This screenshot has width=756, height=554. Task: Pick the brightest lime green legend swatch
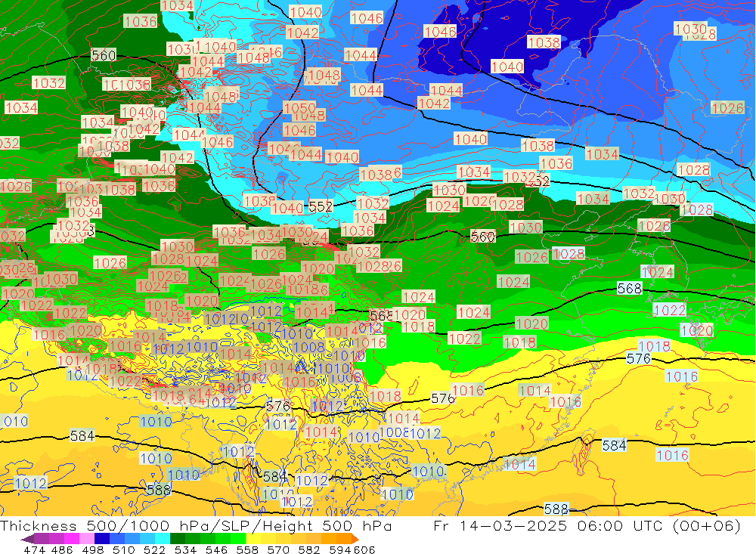tap(238, 539)
